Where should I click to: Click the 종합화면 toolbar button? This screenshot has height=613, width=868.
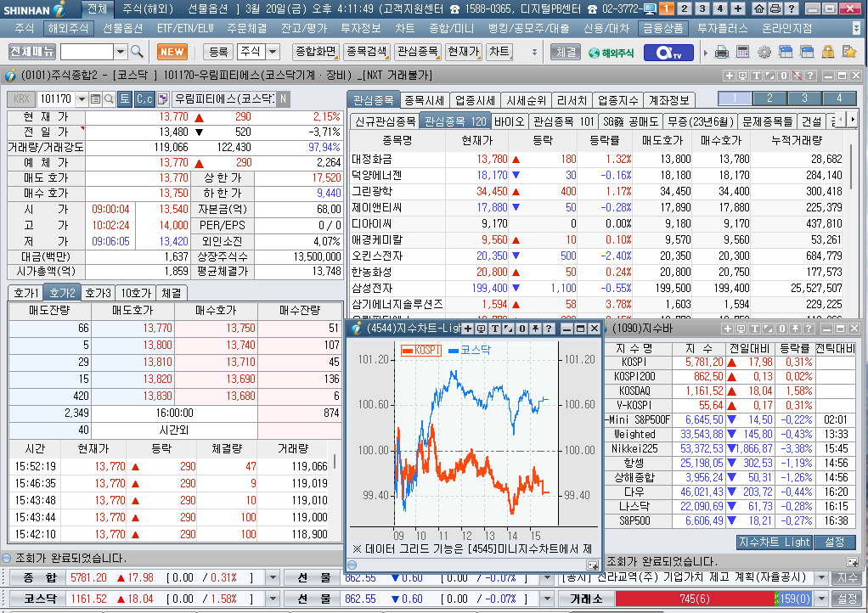tap(316, 52)
